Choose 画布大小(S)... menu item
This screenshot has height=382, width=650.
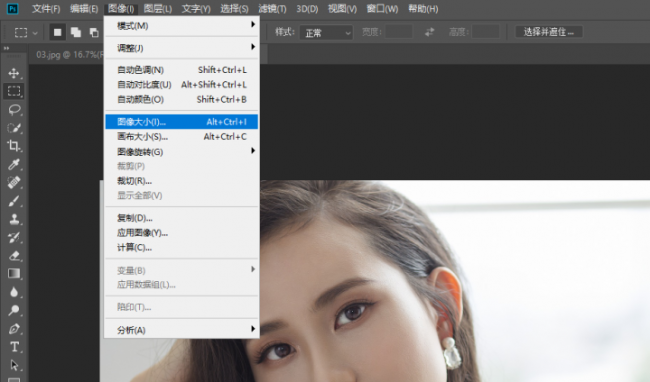click(x=182, y=137)
